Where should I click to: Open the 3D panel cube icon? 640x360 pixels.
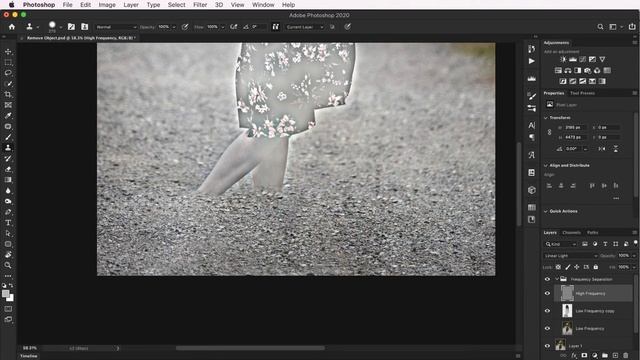point(531,190)
